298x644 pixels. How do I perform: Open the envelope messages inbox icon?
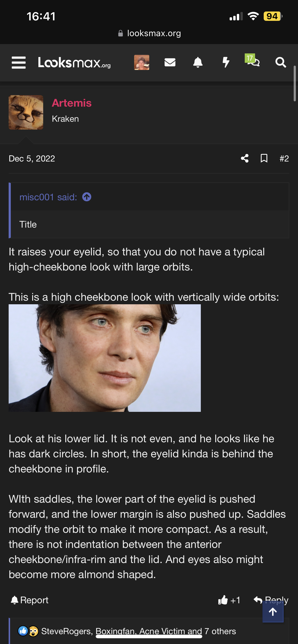click(x=170, y=63)
